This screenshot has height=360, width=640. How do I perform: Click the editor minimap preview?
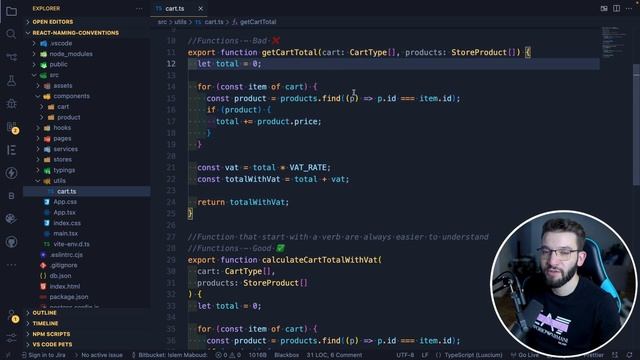(614, 43)
